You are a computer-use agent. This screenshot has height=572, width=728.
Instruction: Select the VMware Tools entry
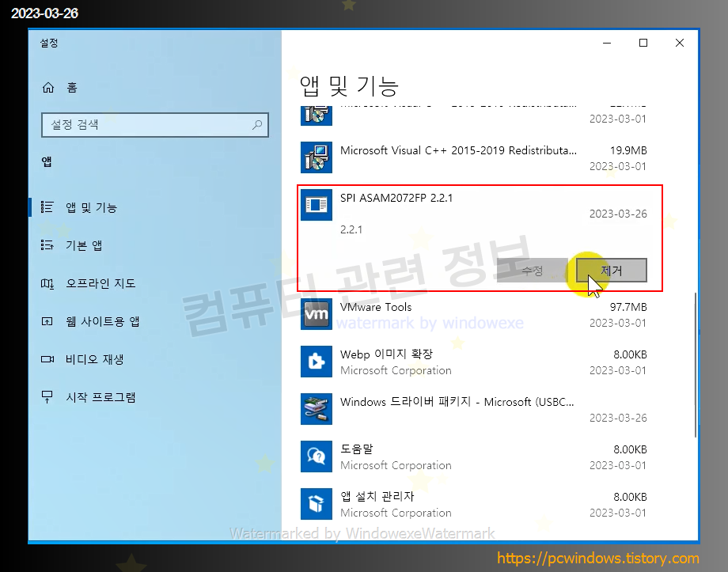(376, 307)
